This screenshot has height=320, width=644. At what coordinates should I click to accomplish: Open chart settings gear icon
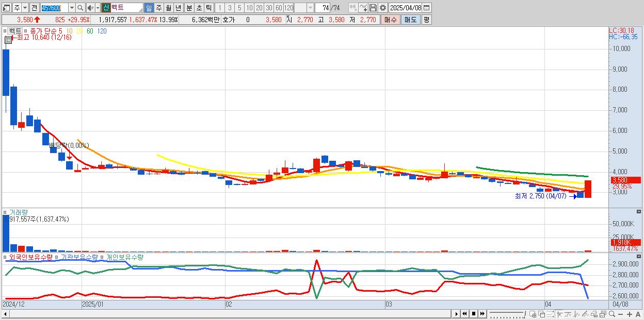click(382, 8)
